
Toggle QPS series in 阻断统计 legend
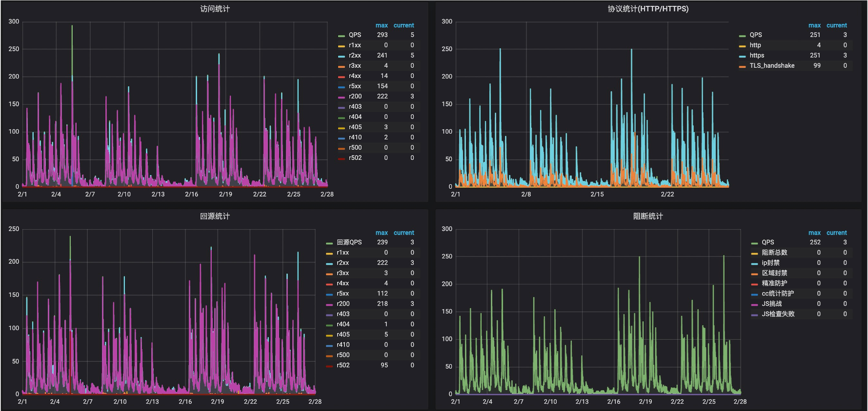coord(768,242)
